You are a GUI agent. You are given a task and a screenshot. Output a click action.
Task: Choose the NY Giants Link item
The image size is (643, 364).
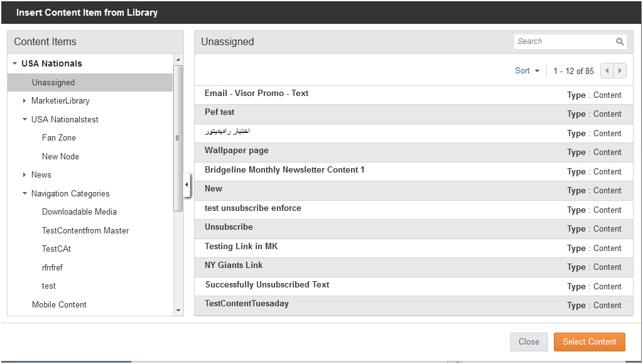click(x=414, y=267)
